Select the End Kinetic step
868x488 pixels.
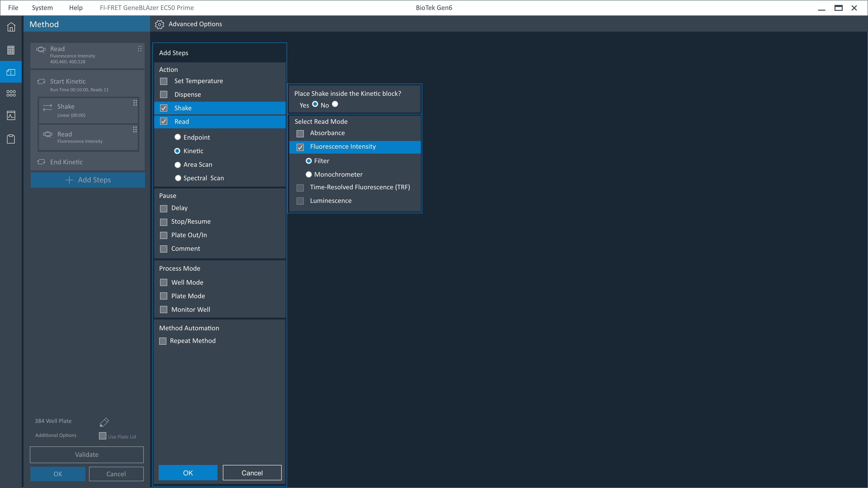click(88, 162)
